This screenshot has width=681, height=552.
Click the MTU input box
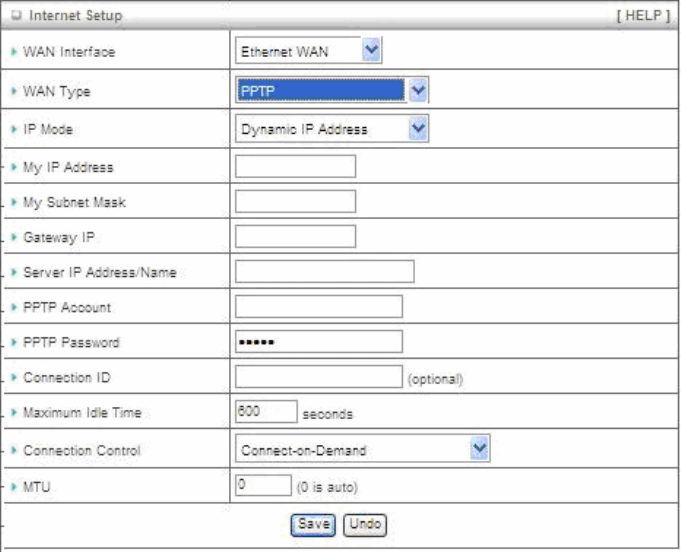tap(263, 485)
